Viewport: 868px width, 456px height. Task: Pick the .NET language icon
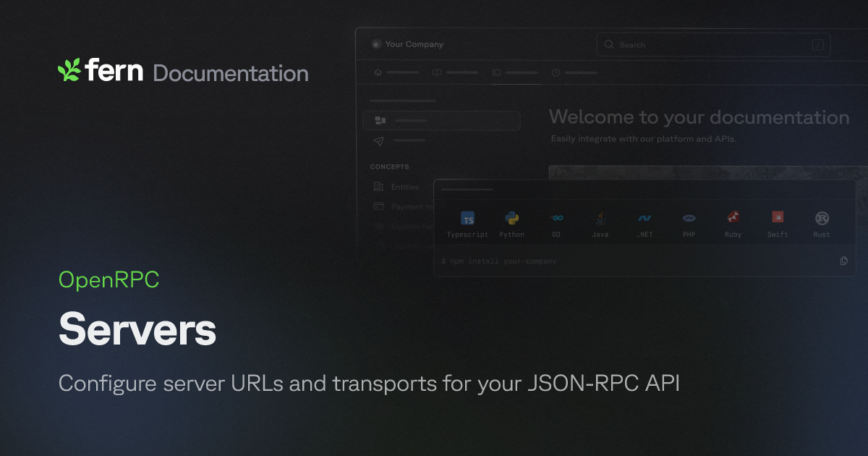[x=644, y=218]
